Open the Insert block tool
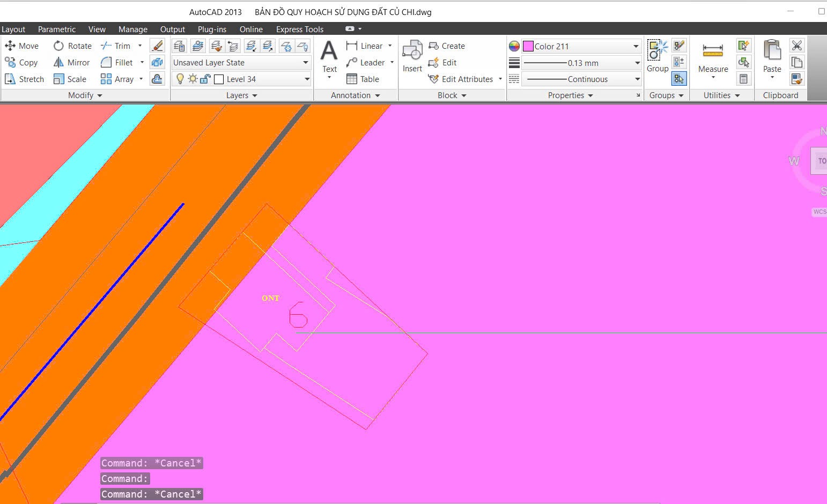 point(412,56)
